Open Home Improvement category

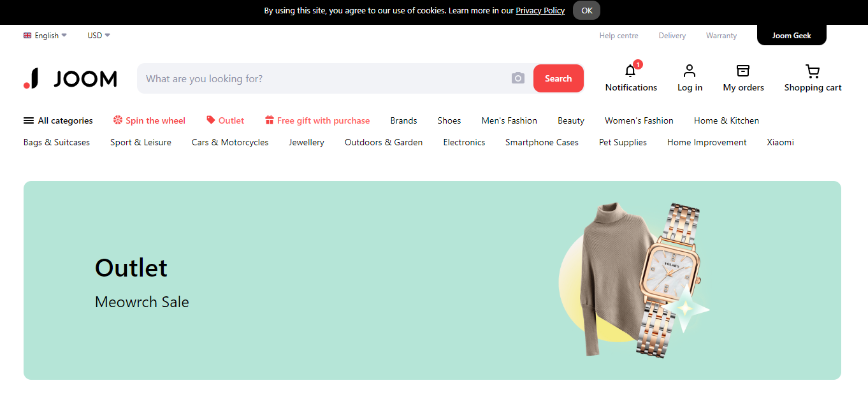tap(707, 142)
